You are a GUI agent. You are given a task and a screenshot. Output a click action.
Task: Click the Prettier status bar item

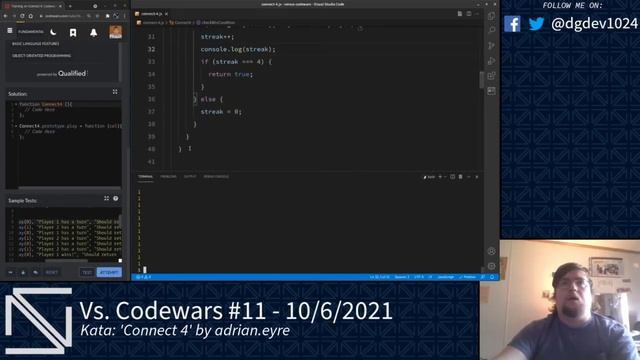tap(467, 277)
